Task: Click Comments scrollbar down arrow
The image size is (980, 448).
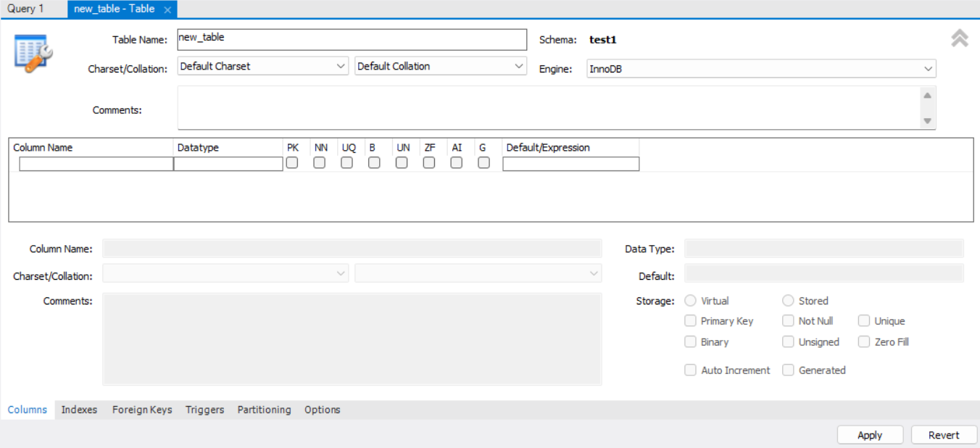Action: coord(927,121)
